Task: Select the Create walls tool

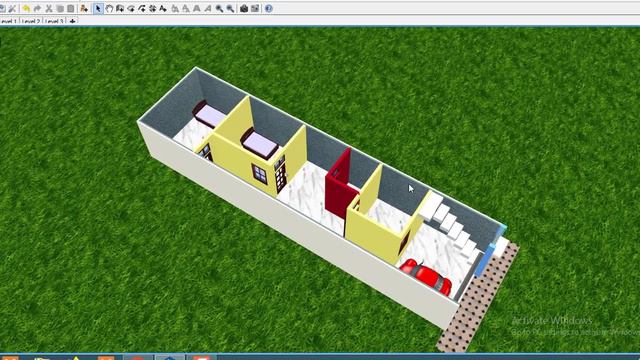Action: click(x=120, y=8)
